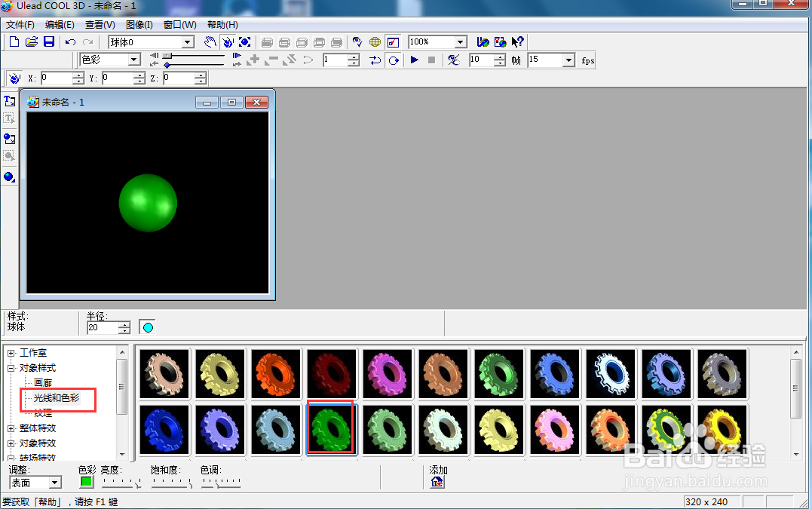Open the 帮助(H) menu
The height and width of the screenshot is (509, 812).
pyautogui.click(x=222, y=25)
